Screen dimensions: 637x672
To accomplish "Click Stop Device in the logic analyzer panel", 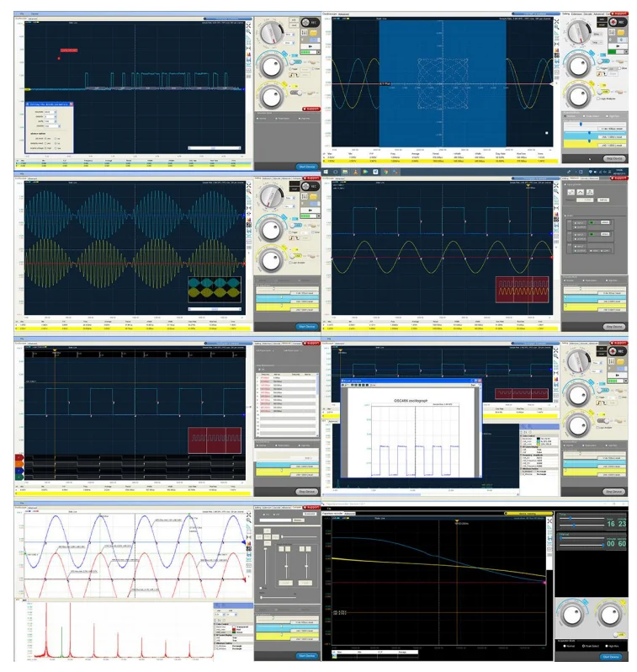I will click(x=307, y=491).
